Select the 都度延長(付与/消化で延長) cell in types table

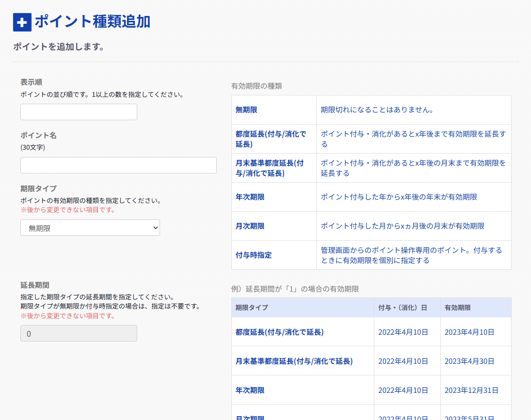tap(271, 139)
